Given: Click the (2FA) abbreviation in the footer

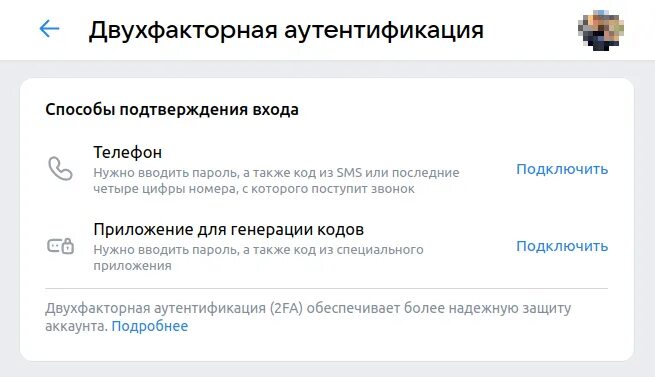Looking at the screenshot, I should (x=286, y=308).
